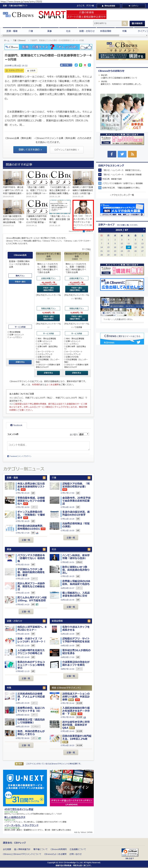Go to previous month in calendar
The image size is (148, 868).
click(100, 230)
